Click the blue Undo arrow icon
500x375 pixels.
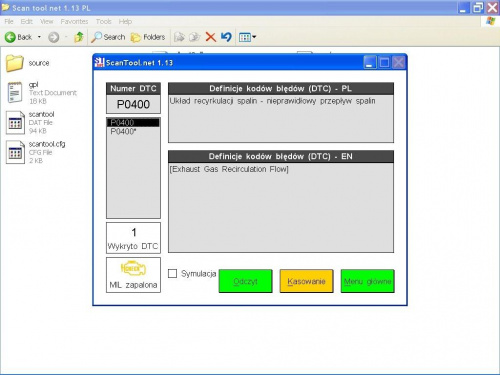[x=226, y=37]
